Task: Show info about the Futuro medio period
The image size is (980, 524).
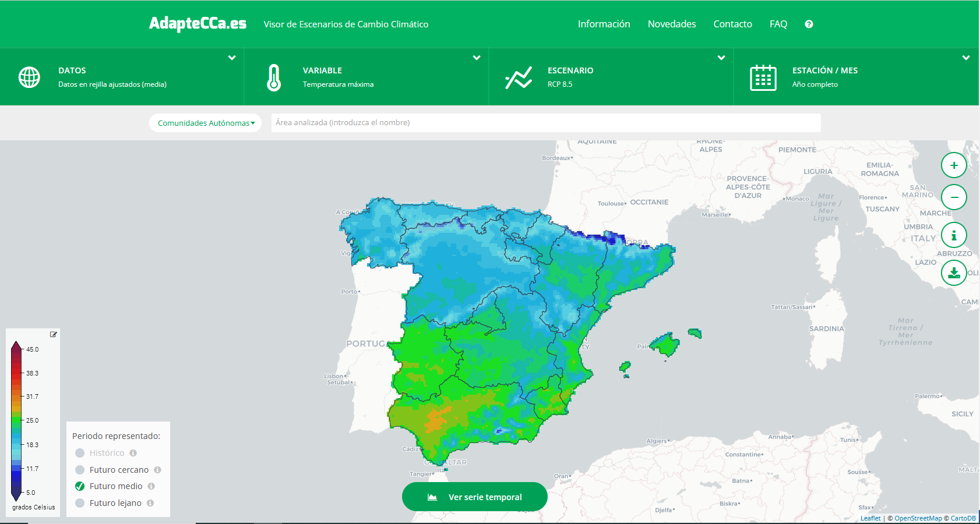Action: [x=151, y=486]
